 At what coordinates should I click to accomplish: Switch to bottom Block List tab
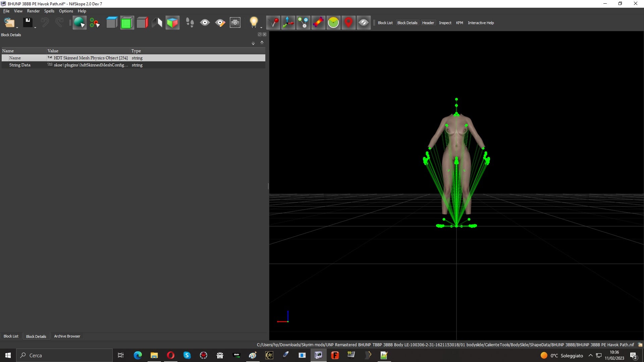click(x=11, y=336)
